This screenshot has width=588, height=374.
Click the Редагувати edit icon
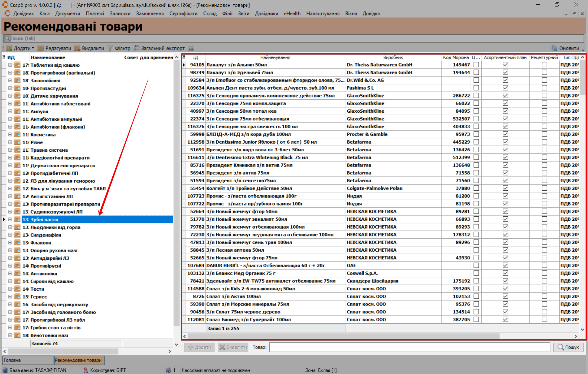click(x=41, y=48)
